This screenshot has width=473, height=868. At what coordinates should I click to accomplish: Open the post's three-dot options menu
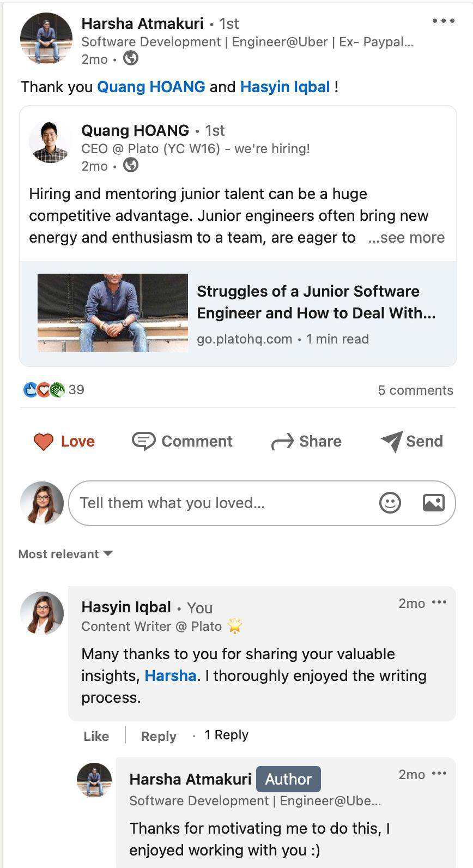point(443,21)
